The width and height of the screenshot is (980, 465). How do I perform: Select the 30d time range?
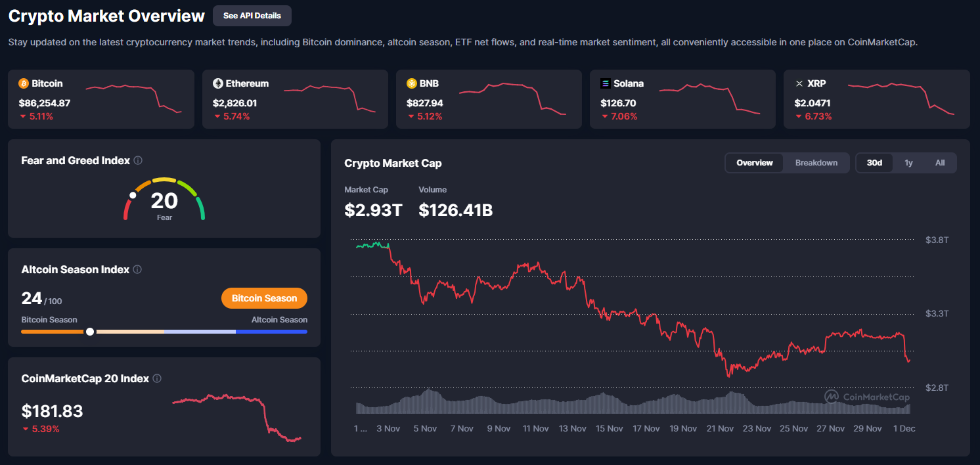tap(874, 163)
